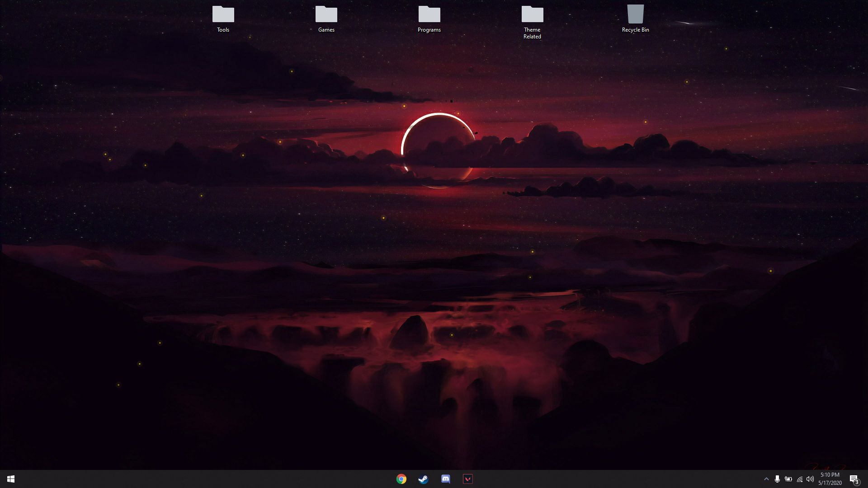Mute system audio via the speaker icon
The width and height of the screenshot is (868, 488).
tap(811, 479)
